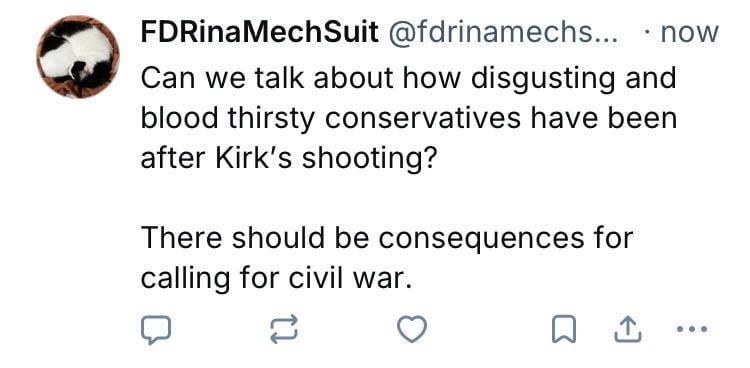Click the bookmark ribbon icon
750x368 pixels.
(563, 329)
